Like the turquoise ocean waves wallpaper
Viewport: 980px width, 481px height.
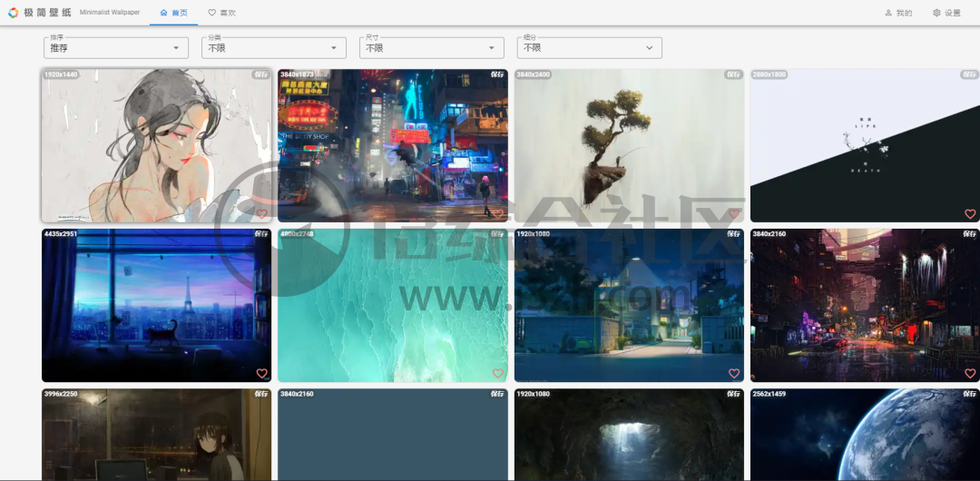[497, 373]
